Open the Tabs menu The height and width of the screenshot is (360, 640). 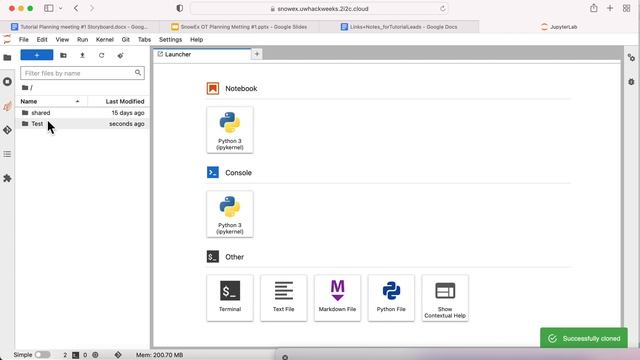pos(144,40)
